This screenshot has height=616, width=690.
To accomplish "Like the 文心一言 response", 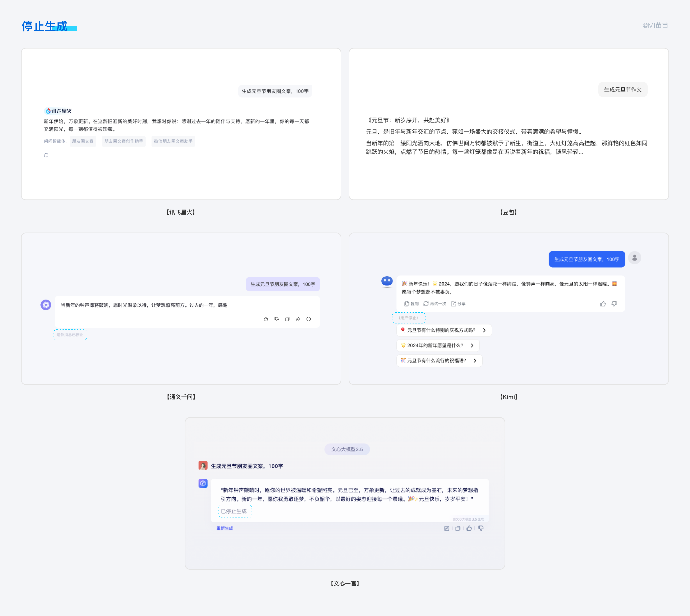I will 469,528.
